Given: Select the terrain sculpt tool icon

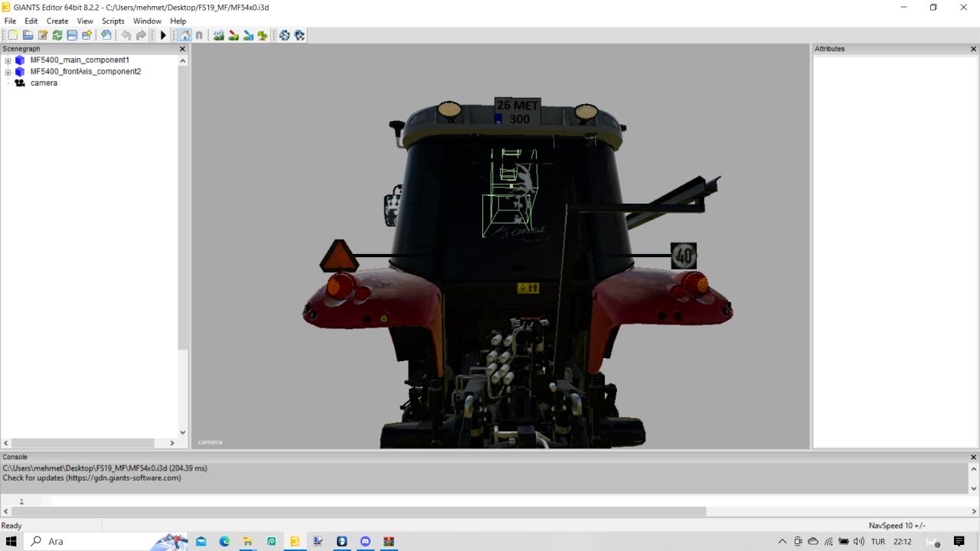Looking at the screenshot, I should [219, 35].
